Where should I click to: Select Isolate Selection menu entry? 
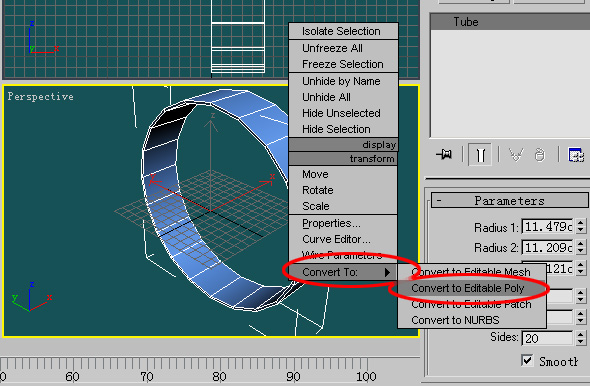coord(341,31)
